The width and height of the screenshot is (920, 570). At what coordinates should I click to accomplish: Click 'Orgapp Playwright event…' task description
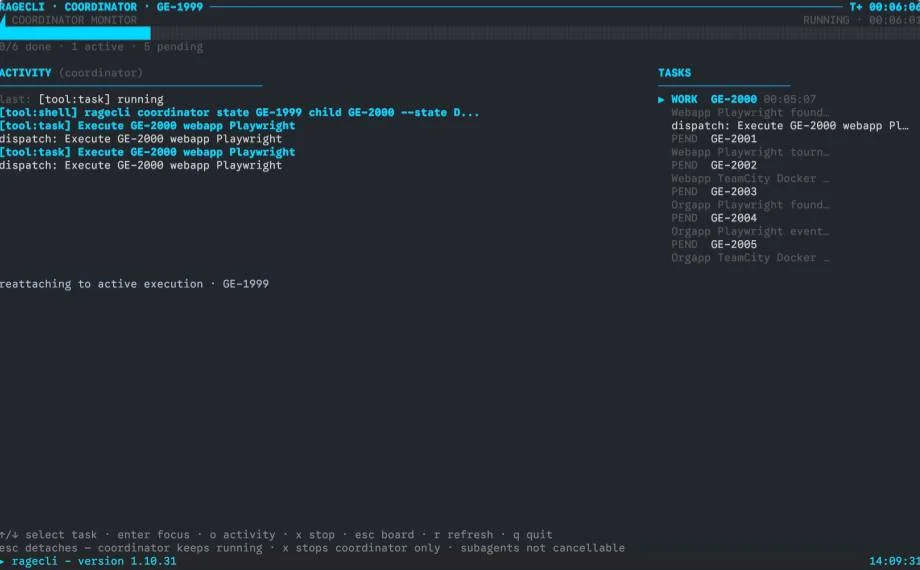pyautogui.click(x=750, y=231)
